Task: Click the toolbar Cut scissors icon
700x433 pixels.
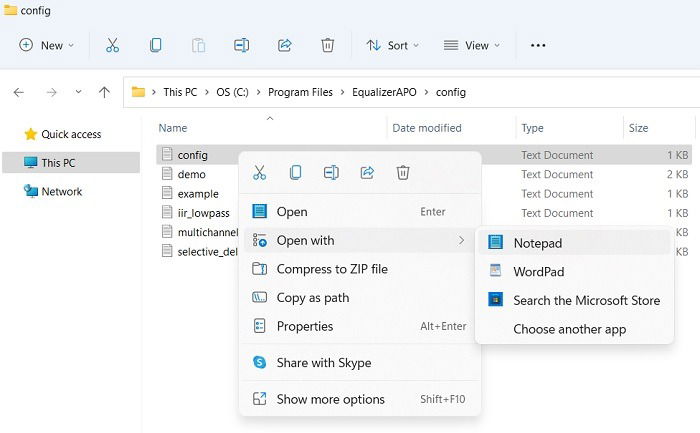Action: click(x=112, y=45)
